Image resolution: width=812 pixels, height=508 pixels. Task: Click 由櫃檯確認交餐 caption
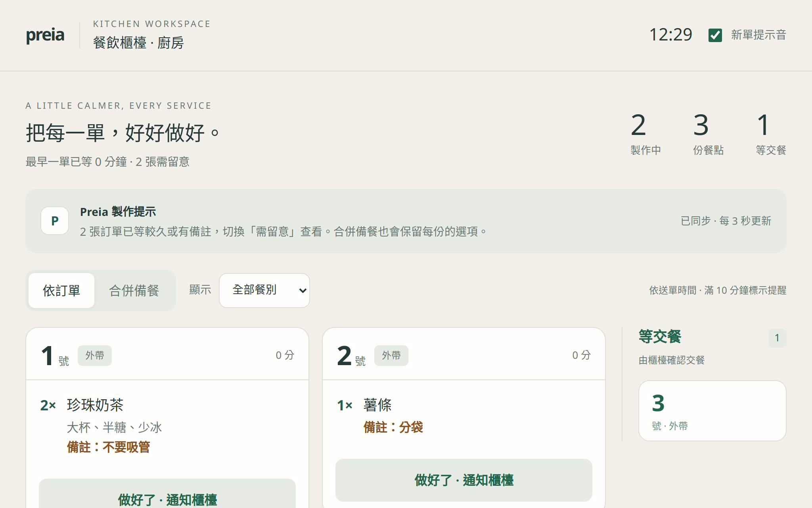click(672, 360)
